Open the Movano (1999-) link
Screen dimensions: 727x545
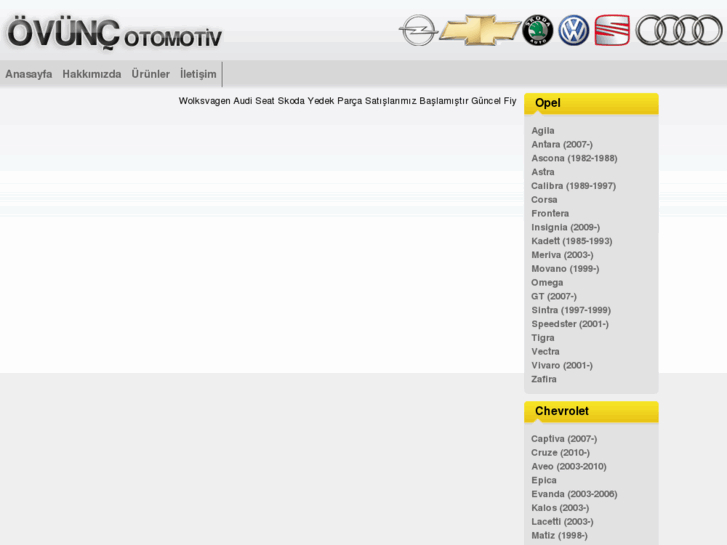point(565,269)
